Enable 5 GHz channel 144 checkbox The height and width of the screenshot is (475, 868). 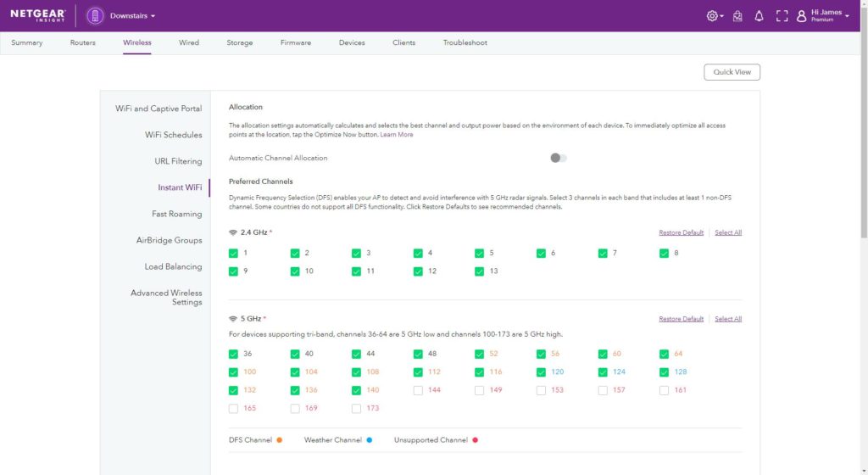[419, 390]
